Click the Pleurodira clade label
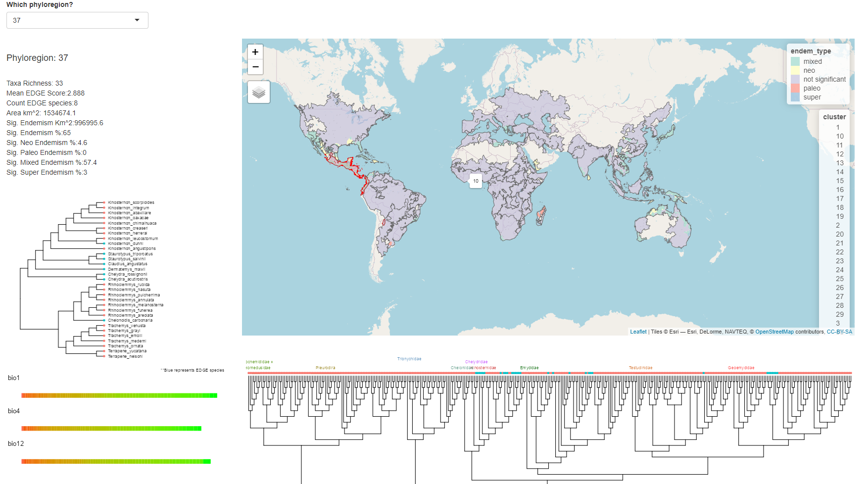 pyautogui.click(x=326, y=368)
